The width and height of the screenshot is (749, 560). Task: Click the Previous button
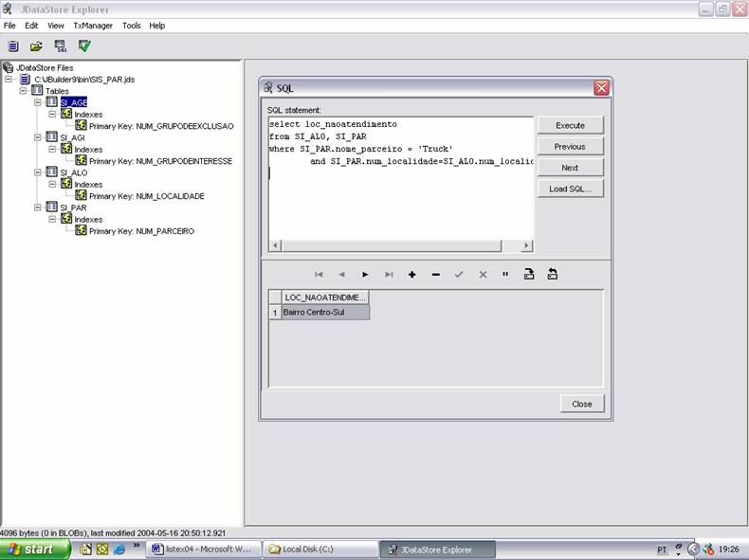(571, 147)
